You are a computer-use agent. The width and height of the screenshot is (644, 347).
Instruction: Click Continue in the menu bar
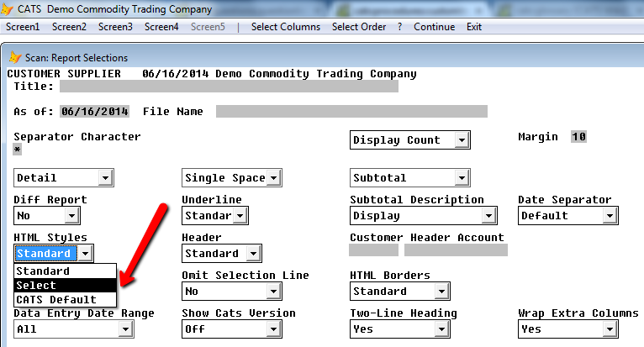pos(434,27)
